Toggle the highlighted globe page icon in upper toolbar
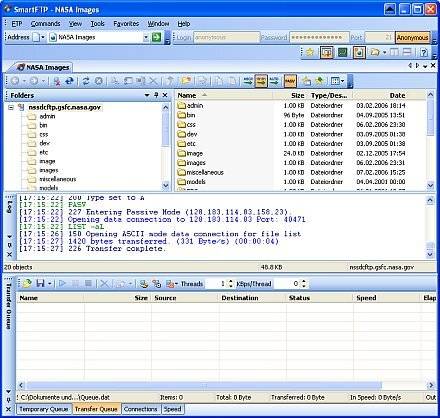The width and height of the screenshot is (440, 418). (x=359, y=52)
